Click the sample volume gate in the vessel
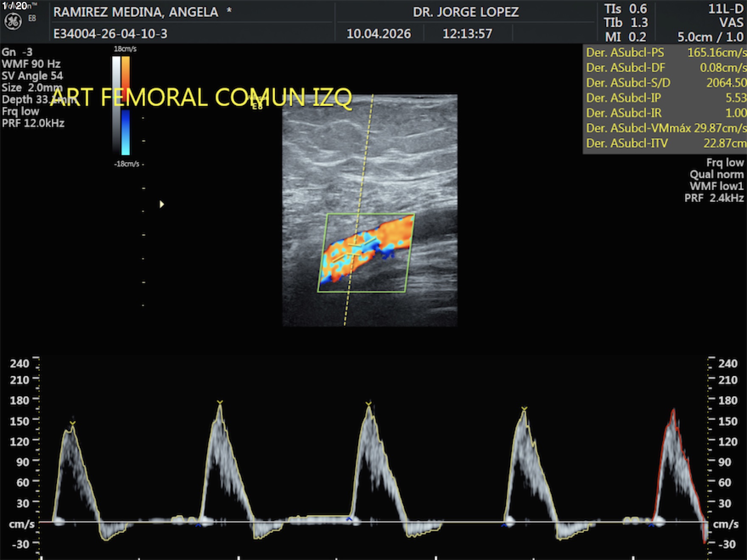747x560 pixels. (354, 250)
